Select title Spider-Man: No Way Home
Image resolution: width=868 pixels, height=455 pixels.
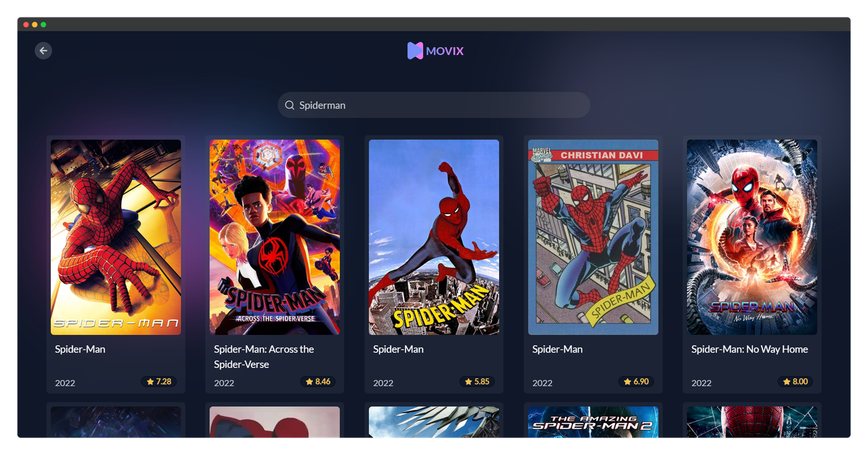pos(749,349)
